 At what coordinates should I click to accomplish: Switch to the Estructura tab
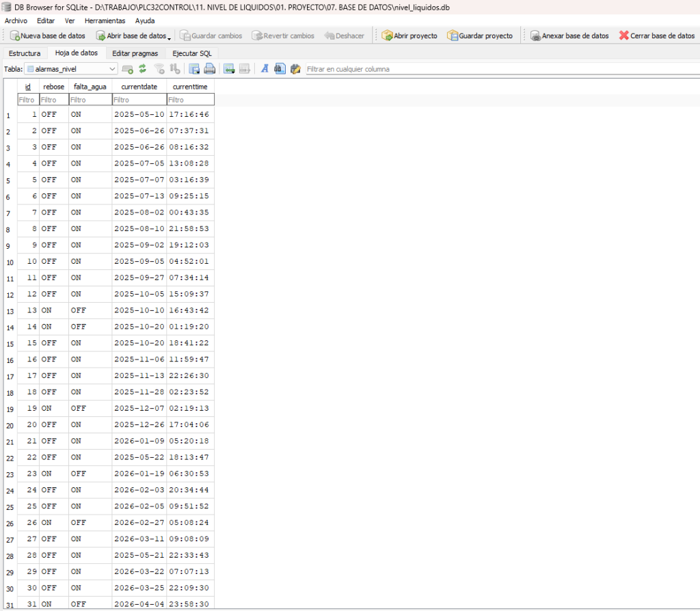25,53
